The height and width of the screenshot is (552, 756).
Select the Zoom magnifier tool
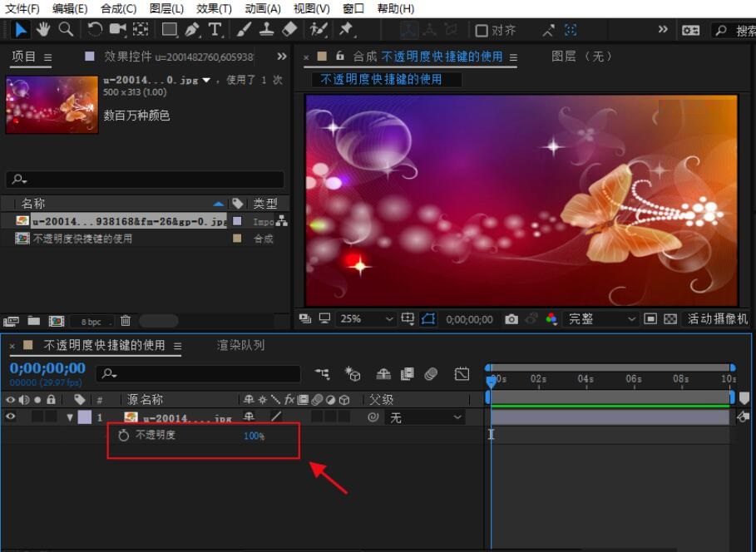tap(66, 30)
